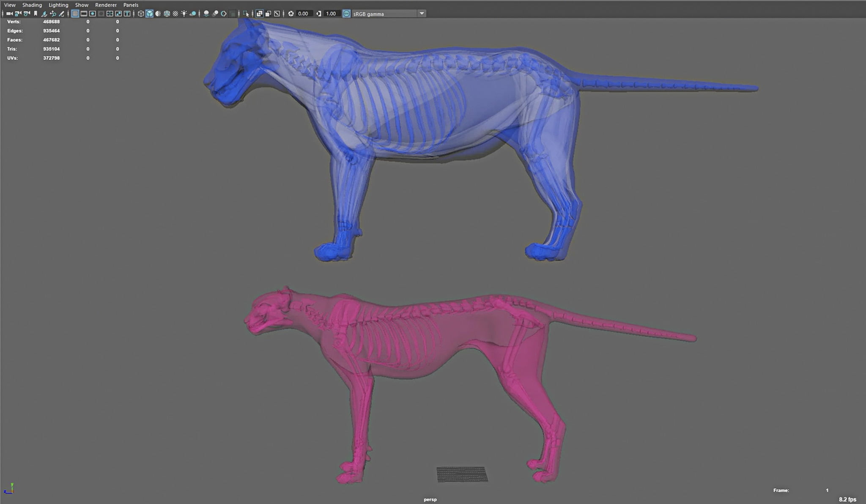Click the View menu button
The image size is (866, 504).
pos(10,5)
